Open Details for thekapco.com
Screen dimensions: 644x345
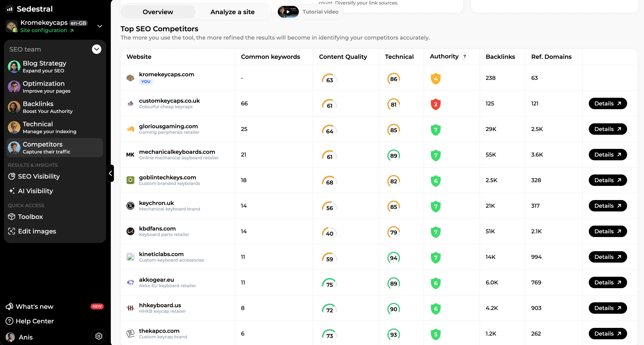pos(608,334)
